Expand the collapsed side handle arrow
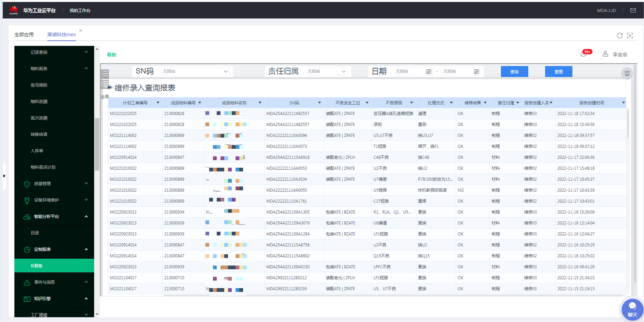644x322 pixels. click(x=4, y=176)
